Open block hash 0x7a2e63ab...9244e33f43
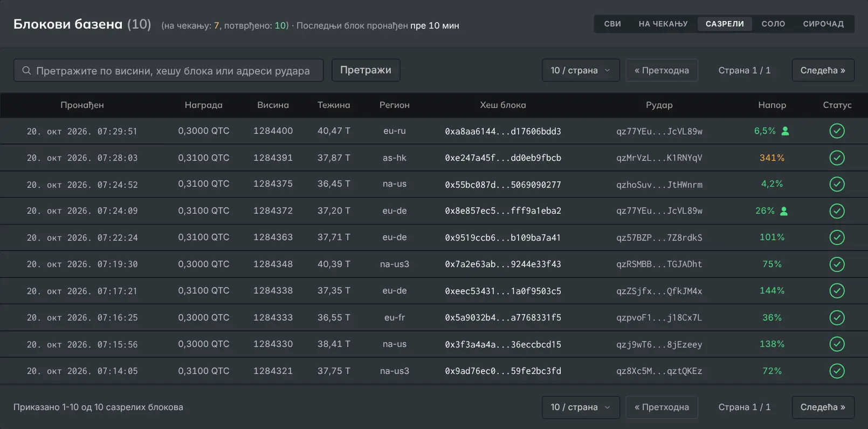Image resolution: width=868 pixels, height=429 pixels. (503, 264)
